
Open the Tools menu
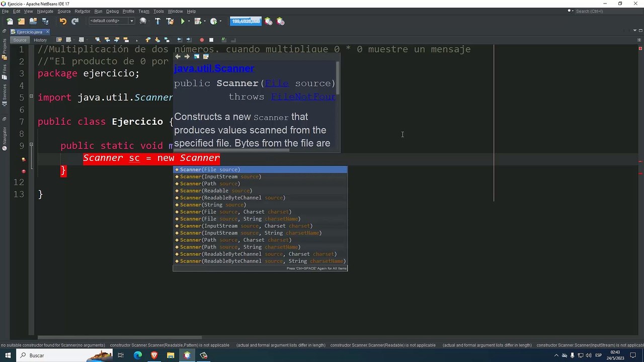click(158, 11)
